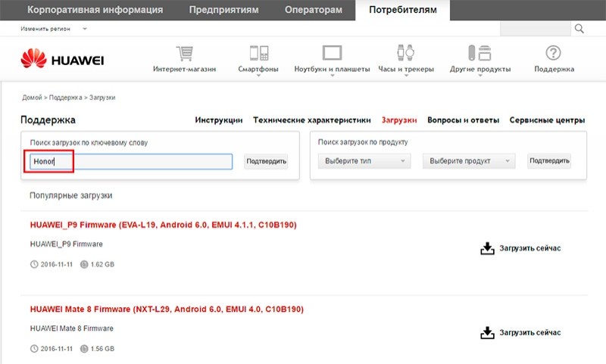Open the Выберите продукт dropdown
The width and height of the screenshot is (606, 364).
pos(469,161)
